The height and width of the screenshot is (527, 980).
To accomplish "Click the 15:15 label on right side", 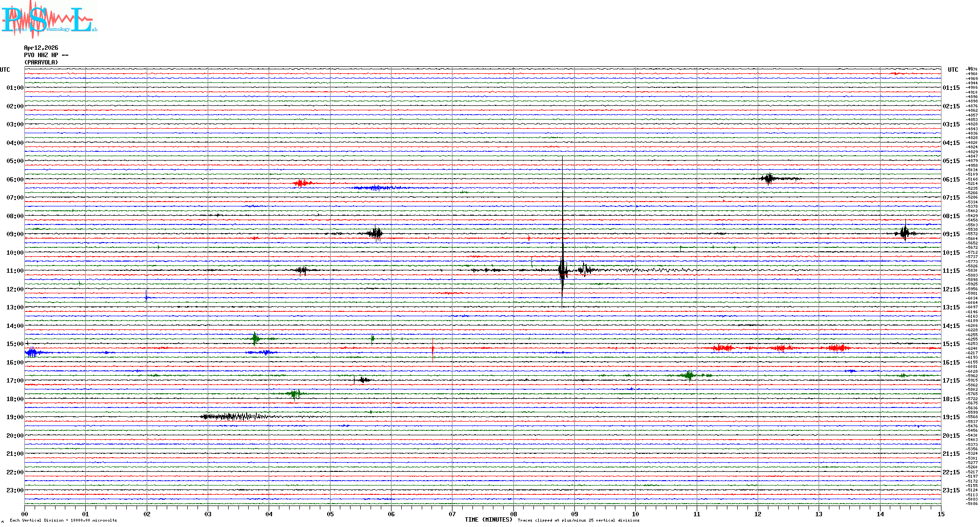I will 951,344.
